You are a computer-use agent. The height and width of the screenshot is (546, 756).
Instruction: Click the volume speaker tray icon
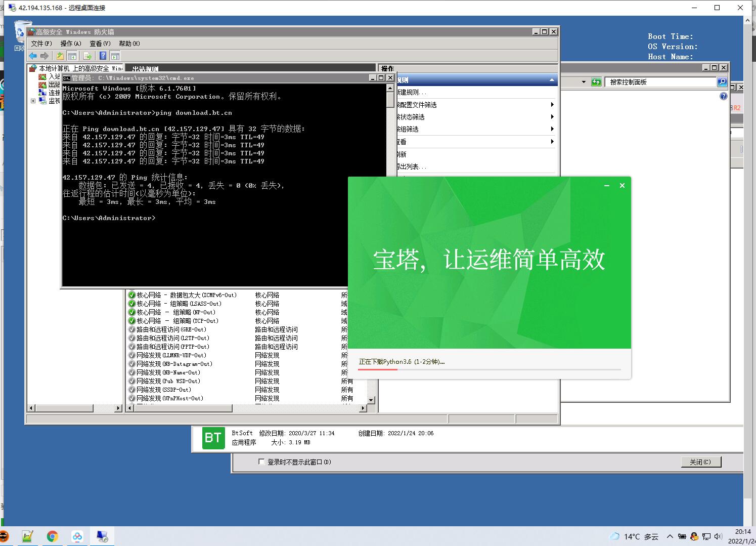tap(718, 536)
